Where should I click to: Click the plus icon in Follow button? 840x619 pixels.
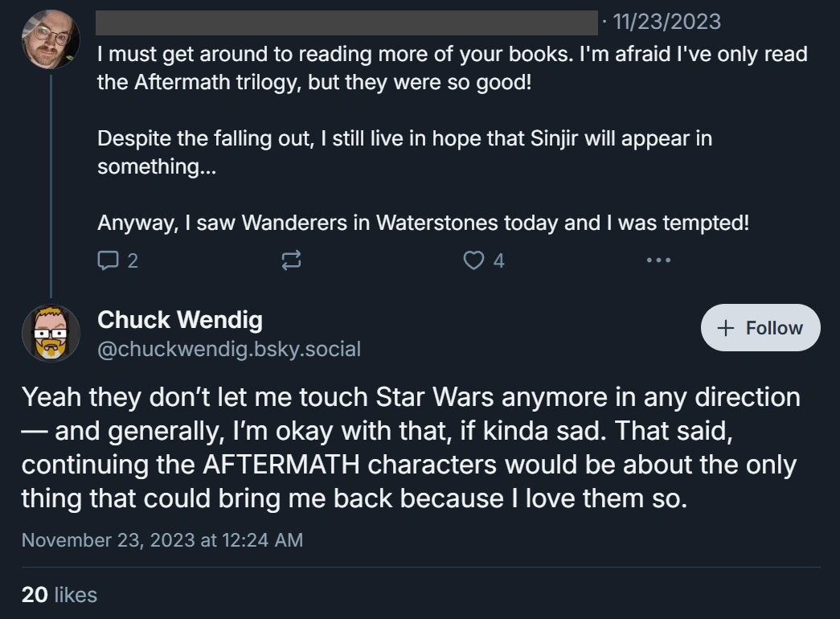[726, 328]
